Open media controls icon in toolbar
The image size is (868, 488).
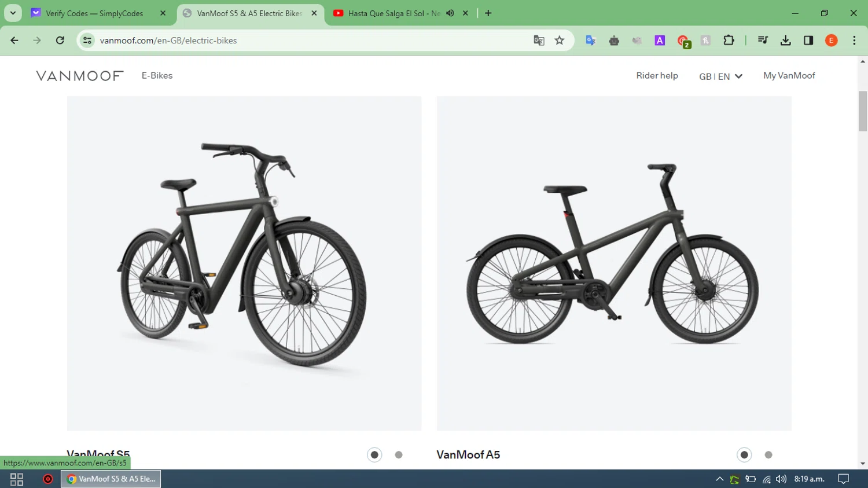tap(763, 41)
